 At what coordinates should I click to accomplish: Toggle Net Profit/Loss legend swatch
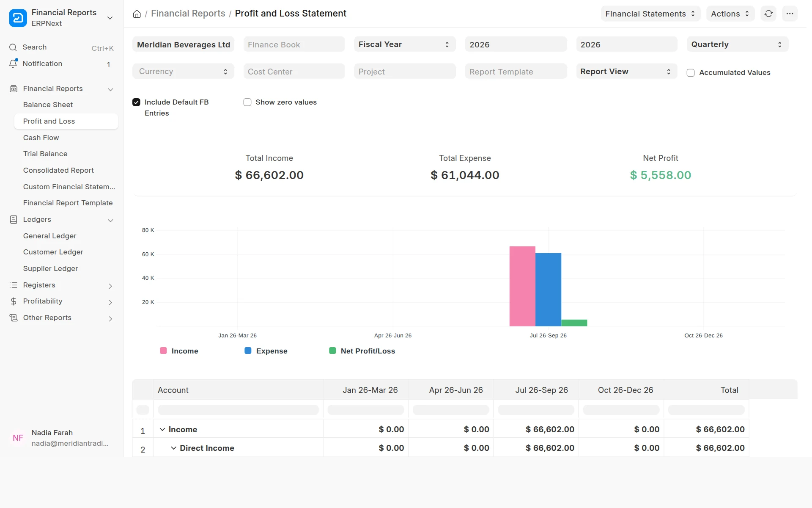(332, 351)
